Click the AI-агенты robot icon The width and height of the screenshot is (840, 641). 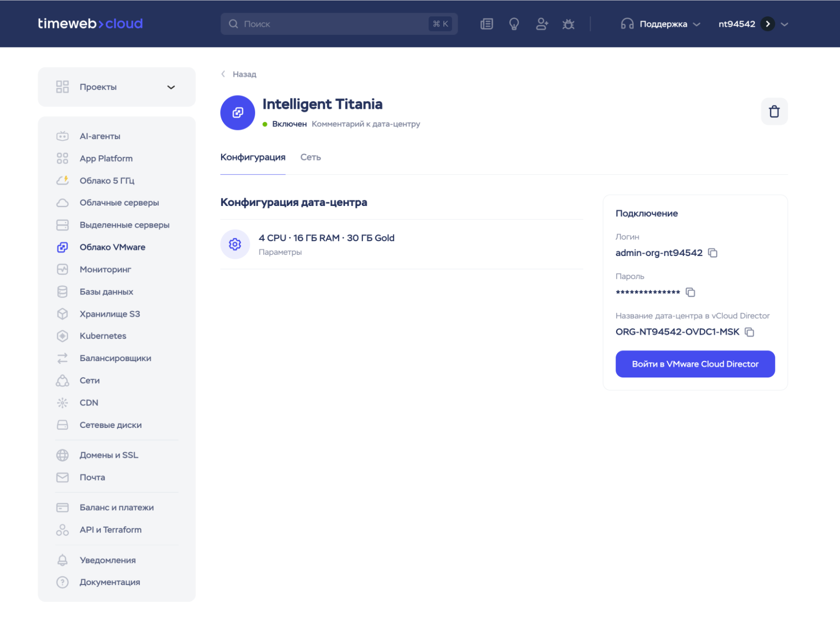click(x=62, y=136)
